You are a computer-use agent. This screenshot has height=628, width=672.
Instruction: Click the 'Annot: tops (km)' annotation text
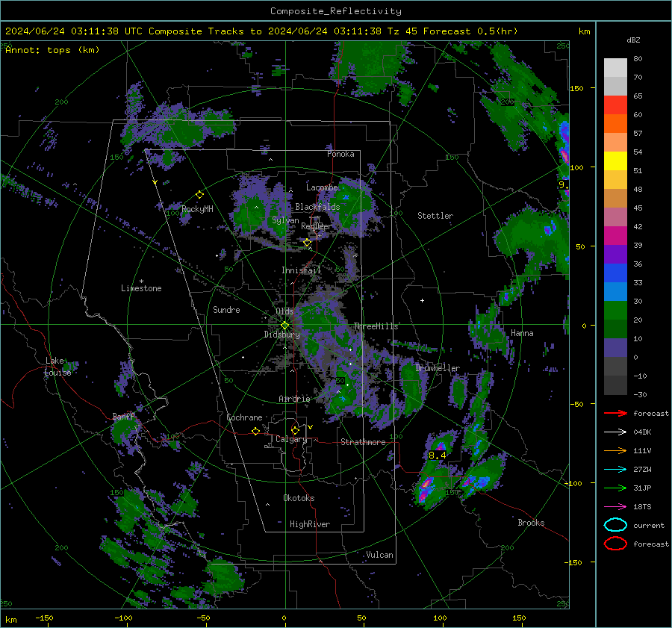coord(52,50)
